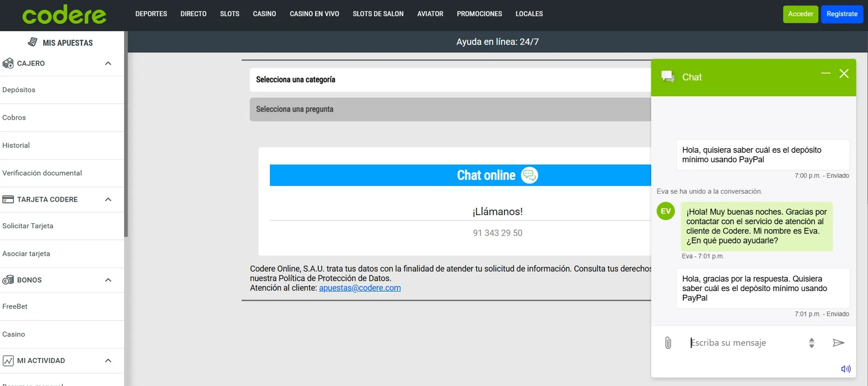The image size is (868, 386).
Task: Click the Bonos coins icon
Action: click(x=8, y=280)
